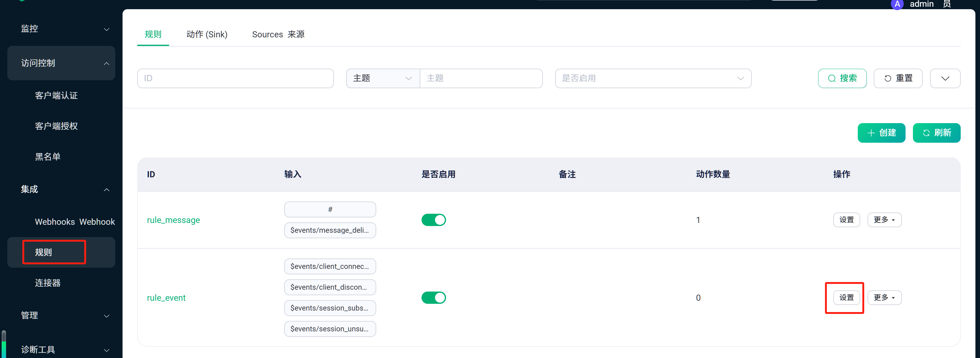The width and height of the screenshot is (980, 358).
Task: Click the action count 1 of rule_message
Action: click(698, 220)
